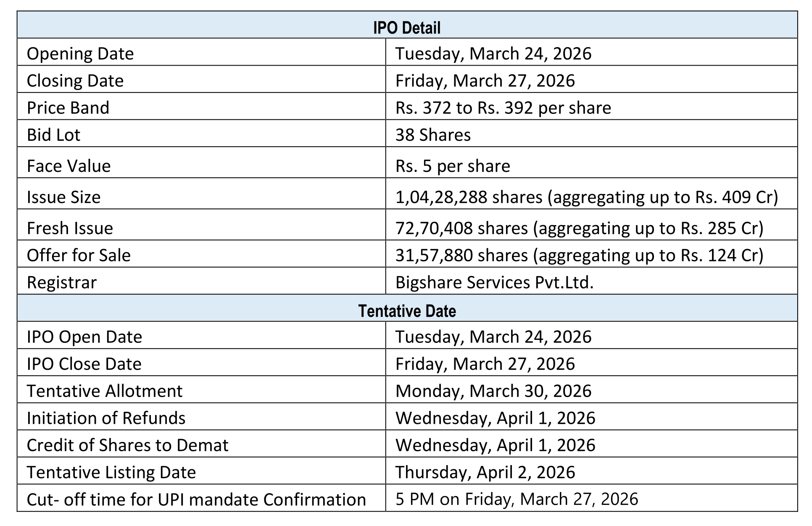
Task: Click the 1,04,28,288 shares value cell
Action: (x=586, y=197)
